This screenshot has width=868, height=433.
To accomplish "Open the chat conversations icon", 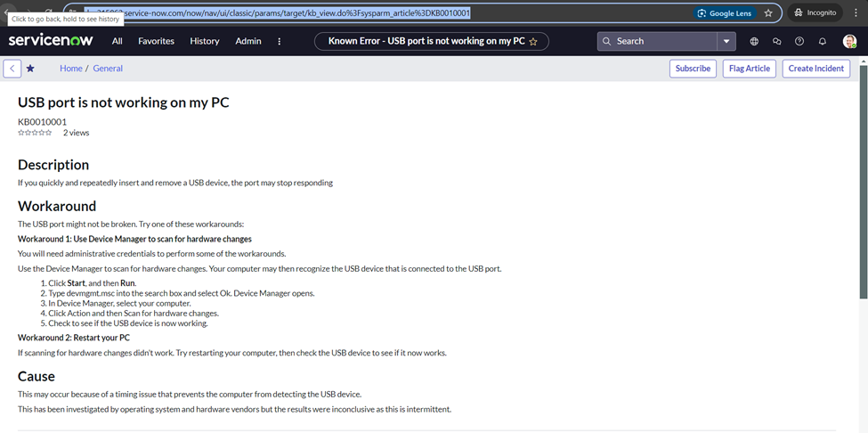I will pos(776,41).
